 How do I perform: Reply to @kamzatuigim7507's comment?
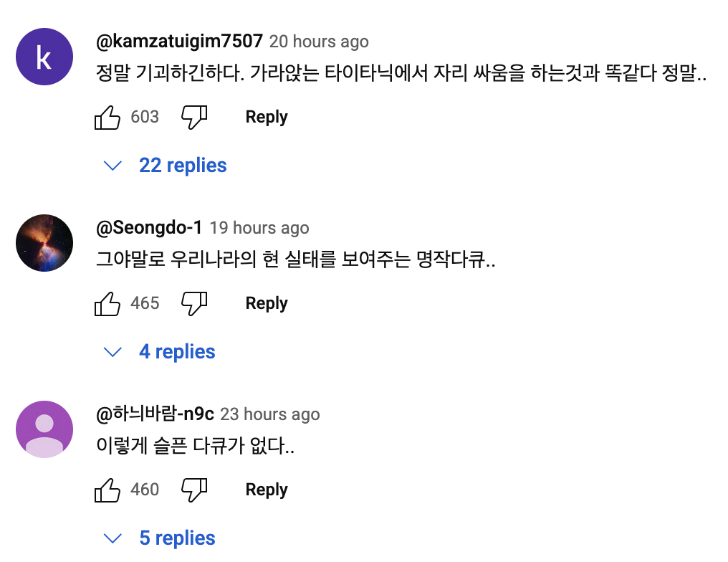[267, 117]
